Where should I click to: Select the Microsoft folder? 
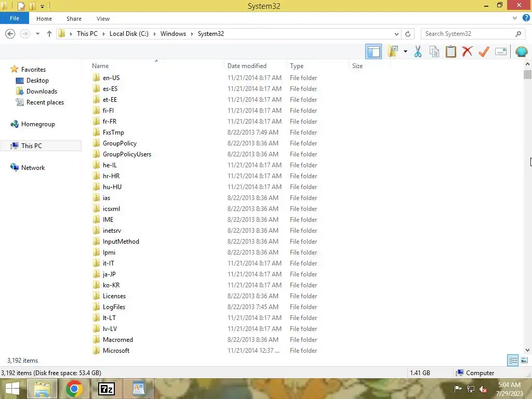116,351
